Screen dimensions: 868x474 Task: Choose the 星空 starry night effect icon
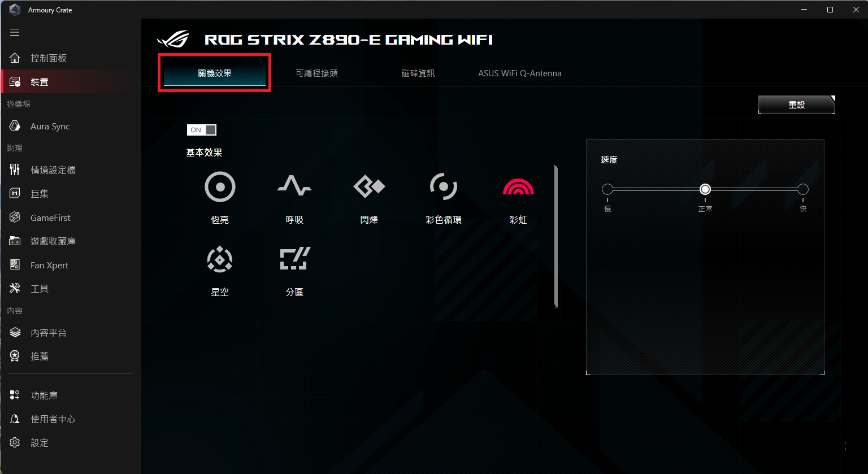click(220, 259)
